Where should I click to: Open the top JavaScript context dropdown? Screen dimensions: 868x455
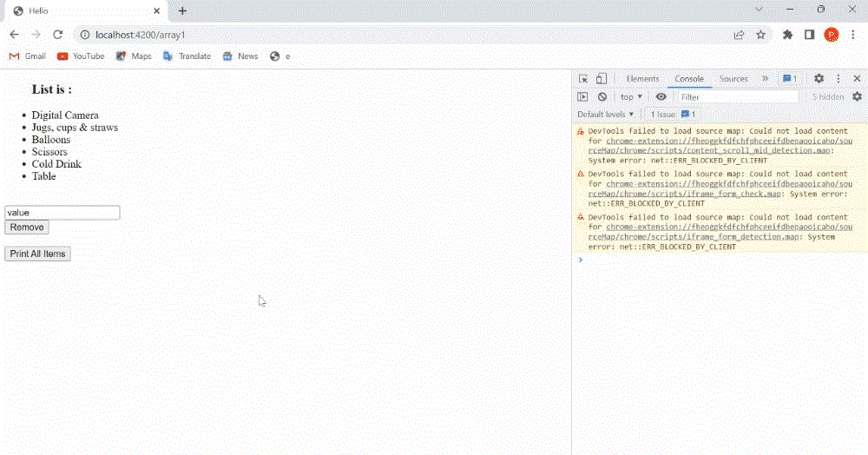coord(632,97)
